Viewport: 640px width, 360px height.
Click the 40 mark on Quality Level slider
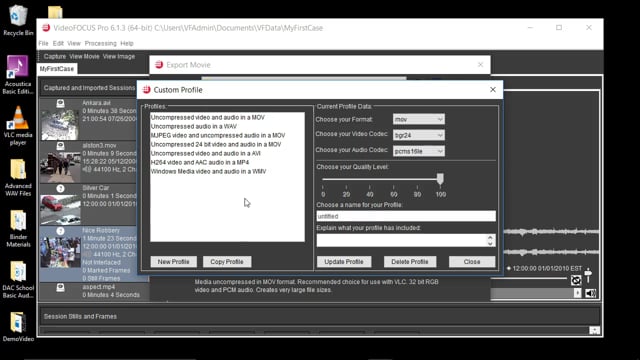click(370, 194)
